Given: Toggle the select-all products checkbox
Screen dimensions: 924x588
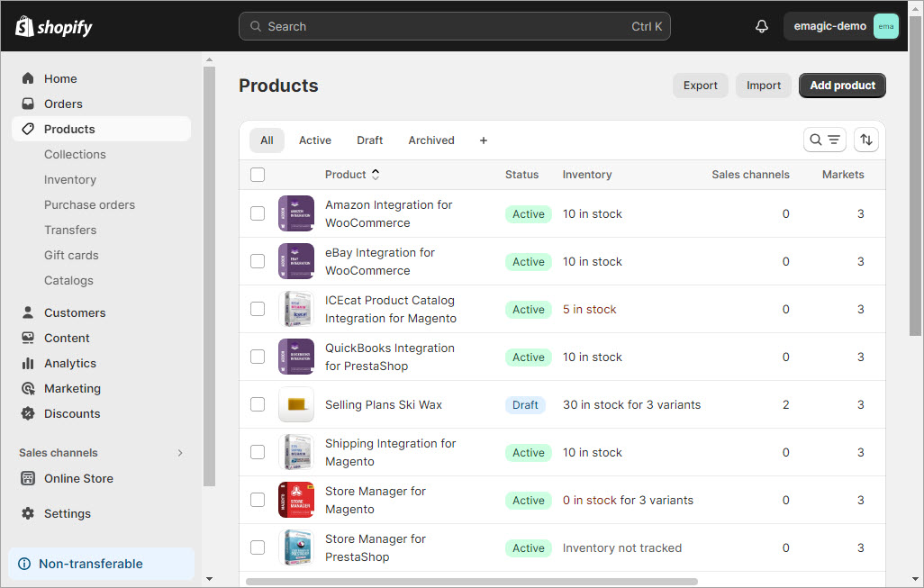Looking at the screenshot, I should coord(258,175).
